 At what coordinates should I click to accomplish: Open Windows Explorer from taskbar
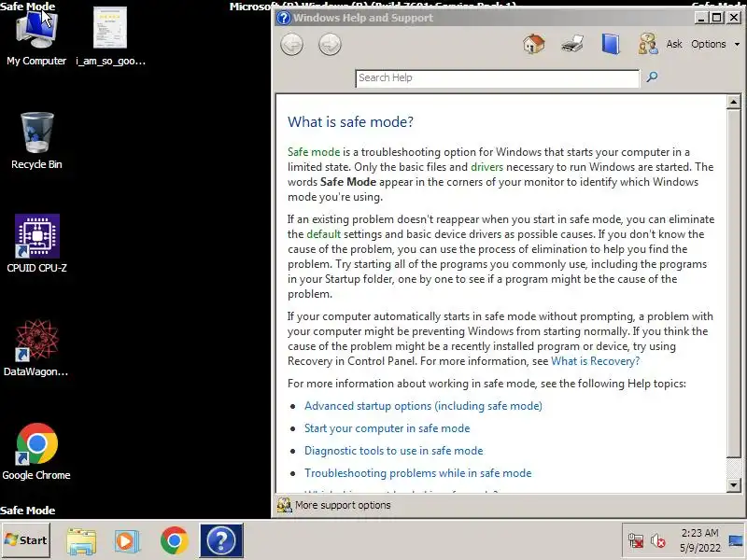[81, 540]
